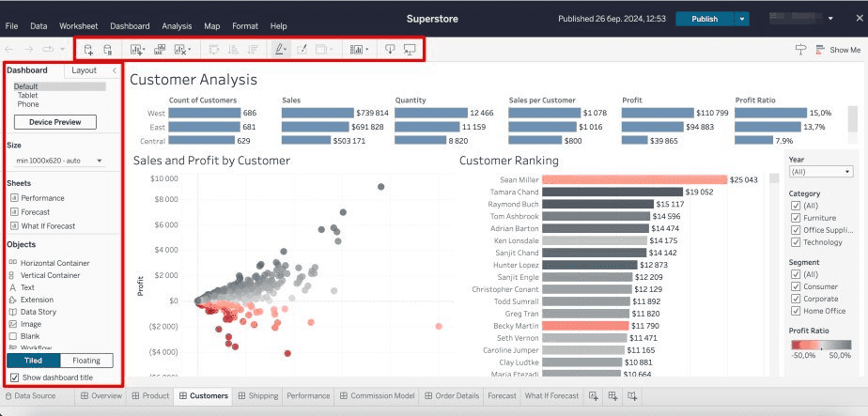Click the Duplicate sheet toolbar icon
Image resolution: width=868 pixels, height=416 pixels.
pyautogui.click(x=160, y=49)
